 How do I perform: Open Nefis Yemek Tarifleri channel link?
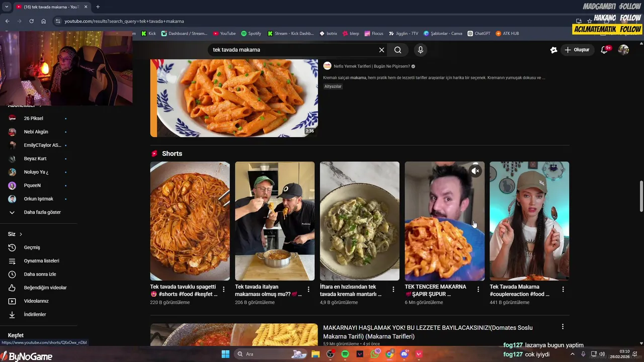point(371,66)
